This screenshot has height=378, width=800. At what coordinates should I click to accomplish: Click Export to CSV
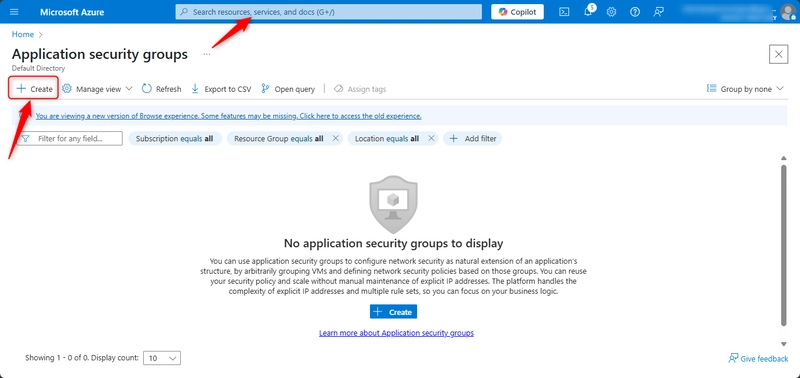coord(221,89)
